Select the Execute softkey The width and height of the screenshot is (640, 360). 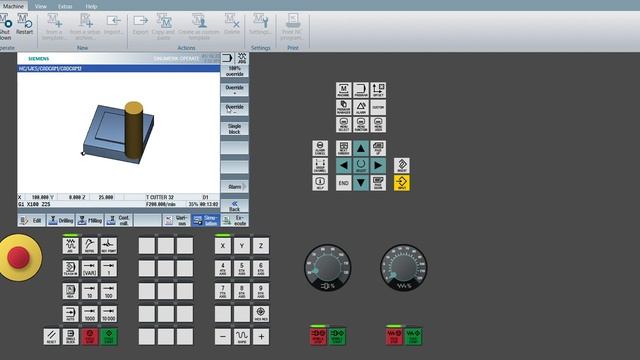tap(234, 220)
